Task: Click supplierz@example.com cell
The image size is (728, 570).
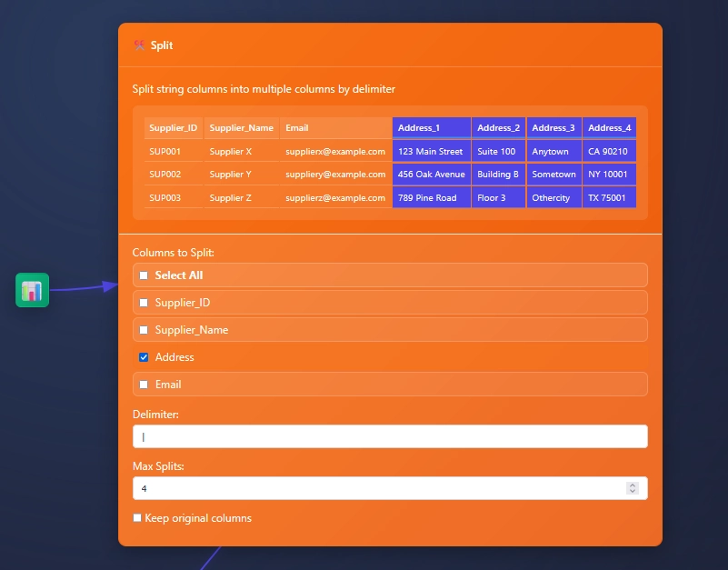Action: pyautogui.click(x=335, y=198)
